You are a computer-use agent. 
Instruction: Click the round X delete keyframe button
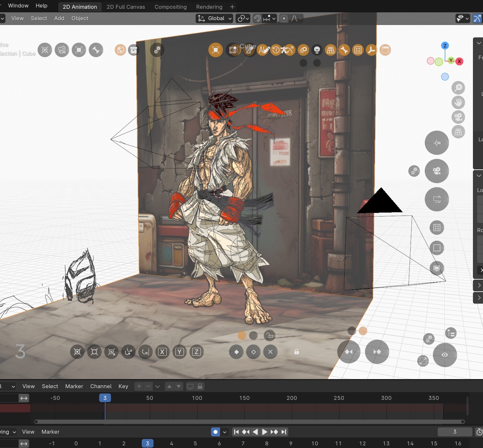(x=271, y=352)
